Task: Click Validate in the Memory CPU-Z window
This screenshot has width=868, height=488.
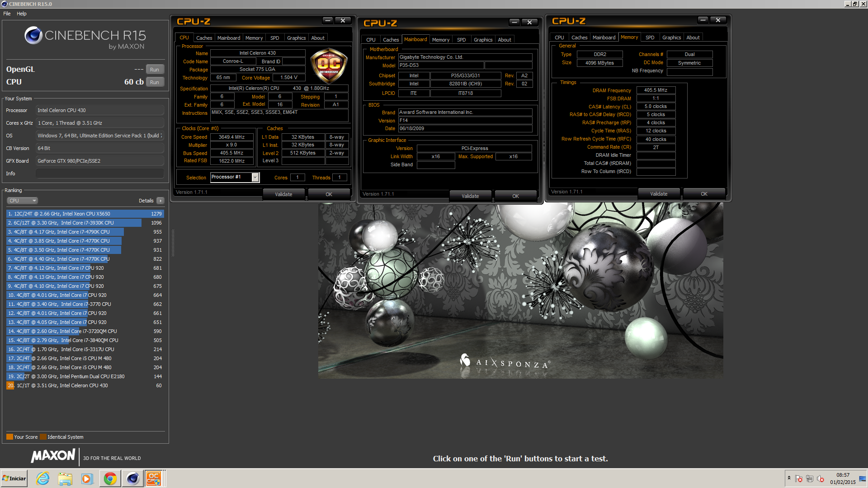Action: [x=659, y=194]
